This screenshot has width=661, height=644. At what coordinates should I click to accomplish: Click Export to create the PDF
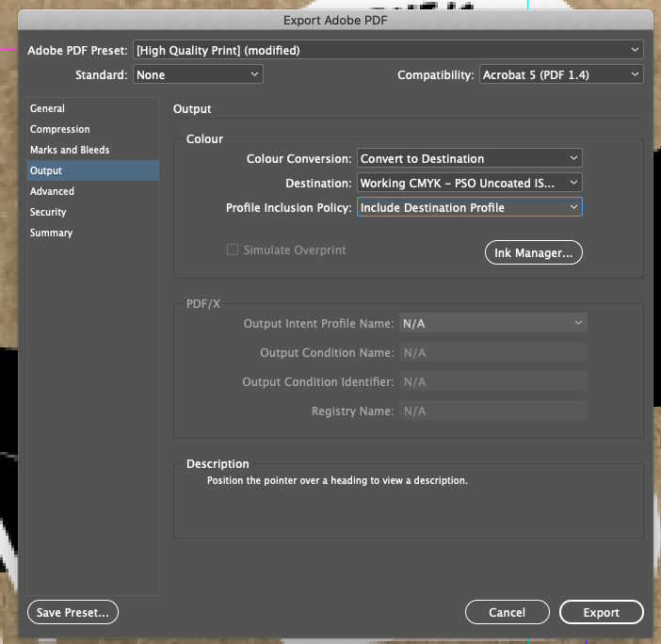pyautogui.click(x=601, y=612)
